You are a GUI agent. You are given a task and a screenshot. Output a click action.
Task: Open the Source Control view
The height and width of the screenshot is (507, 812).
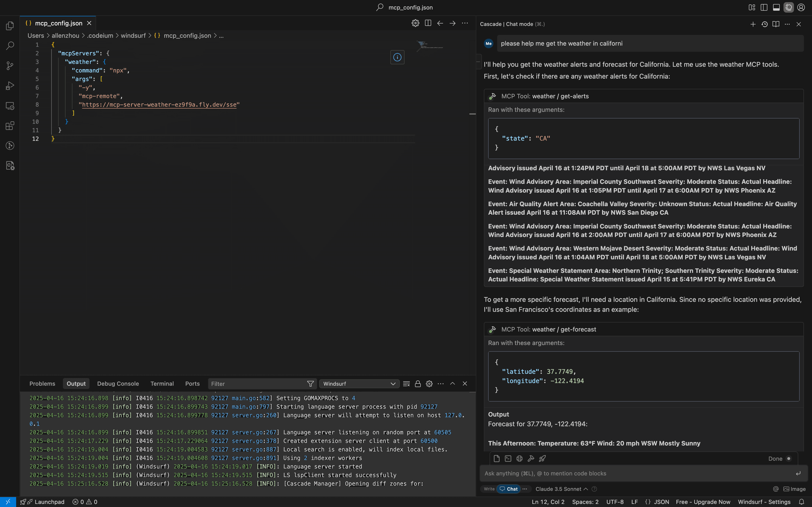10,66
